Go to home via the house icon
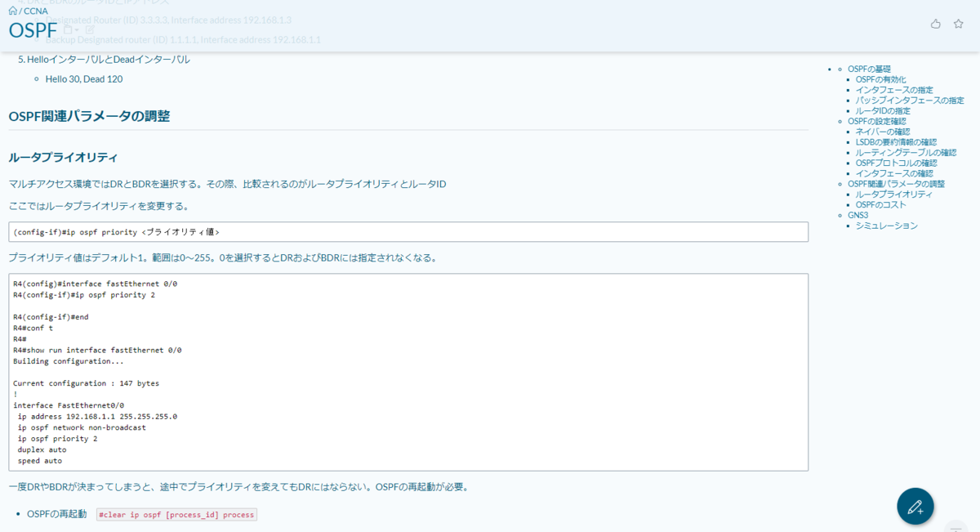 coord(13,11)
